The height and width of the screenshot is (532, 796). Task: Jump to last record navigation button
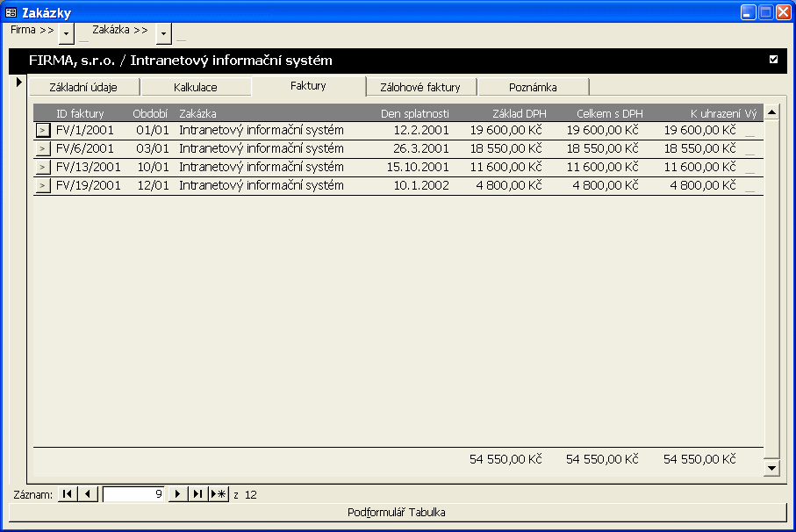point(198,494)
